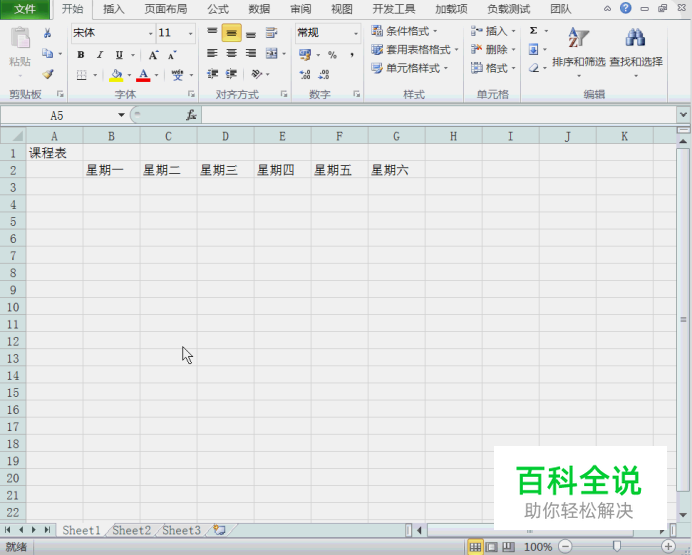Switch to Page Layout (页面布局) tab

pos(166,9)
